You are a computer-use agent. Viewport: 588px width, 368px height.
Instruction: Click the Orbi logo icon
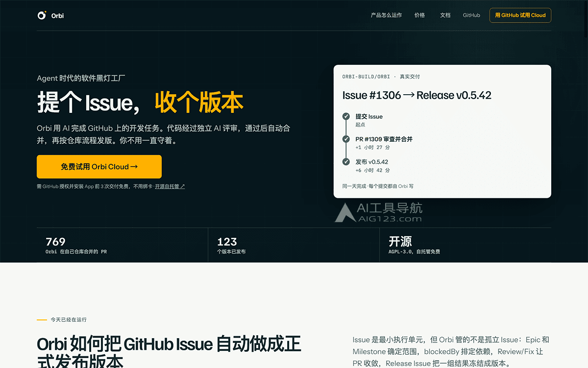pos(42,15)
